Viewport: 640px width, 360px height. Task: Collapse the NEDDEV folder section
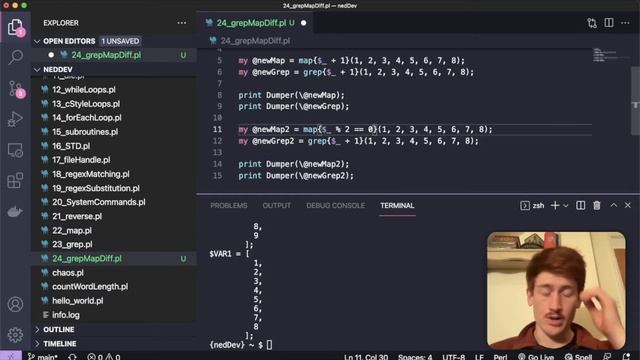pyautogui.click(x=37, y=70)
